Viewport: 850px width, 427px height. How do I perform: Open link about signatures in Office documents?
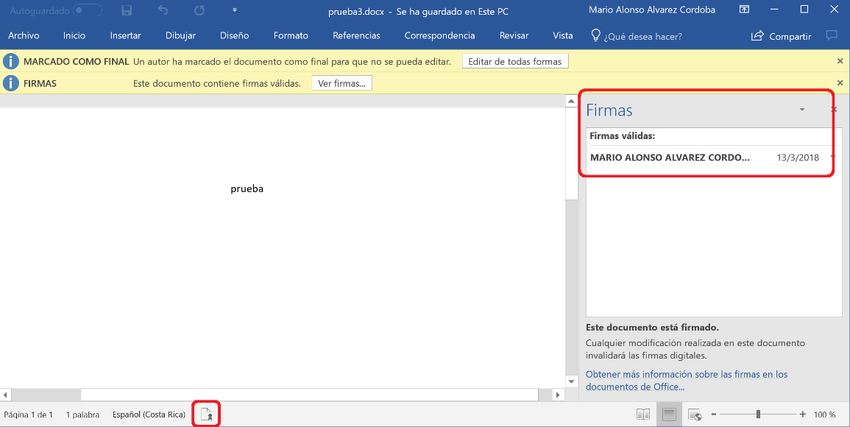tap(686, 380)
